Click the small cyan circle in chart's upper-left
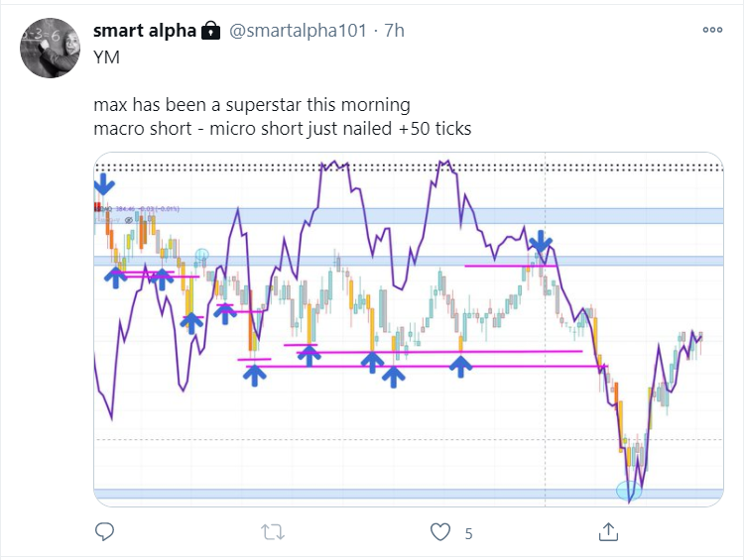The width and height of the screenshot is (745, 560). click(202, 256)
